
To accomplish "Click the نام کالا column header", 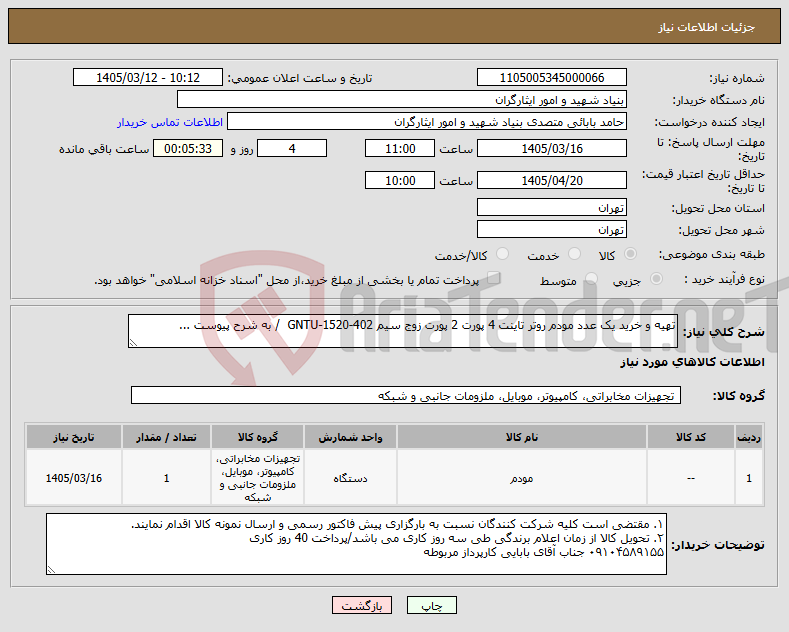I will [x=521, y=437].
